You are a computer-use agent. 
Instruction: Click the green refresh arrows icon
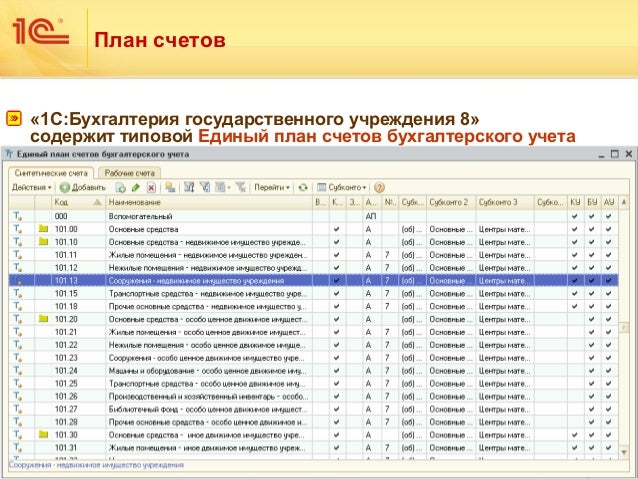coord(303,188)
